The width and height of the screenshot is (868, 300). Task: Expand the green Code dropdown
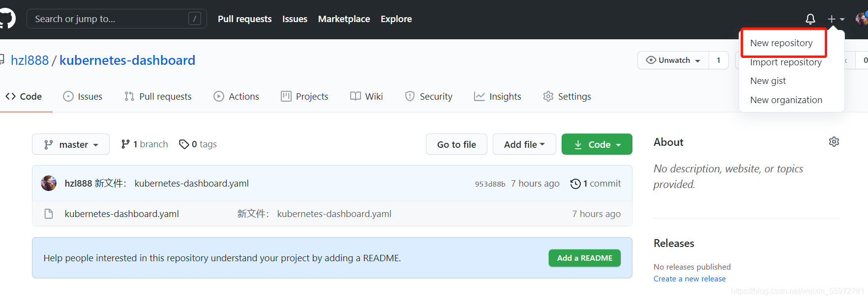[x=597, y=144]
